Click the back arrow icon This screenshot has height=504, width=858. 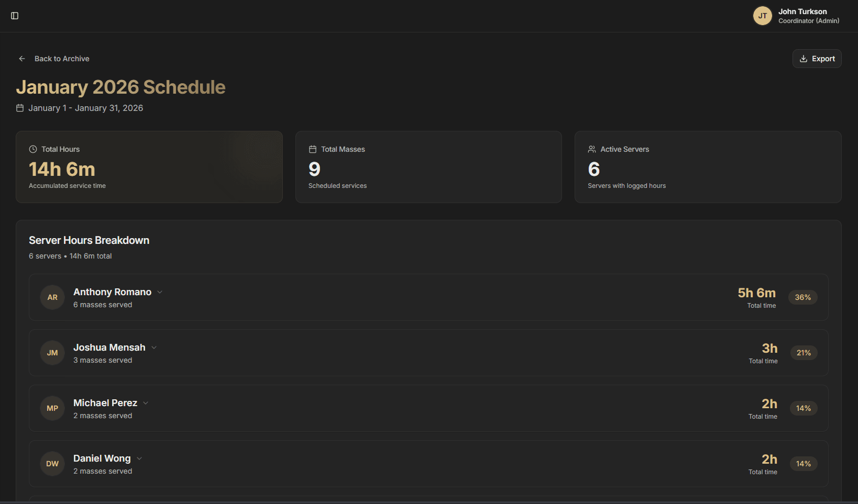[22, 59]
